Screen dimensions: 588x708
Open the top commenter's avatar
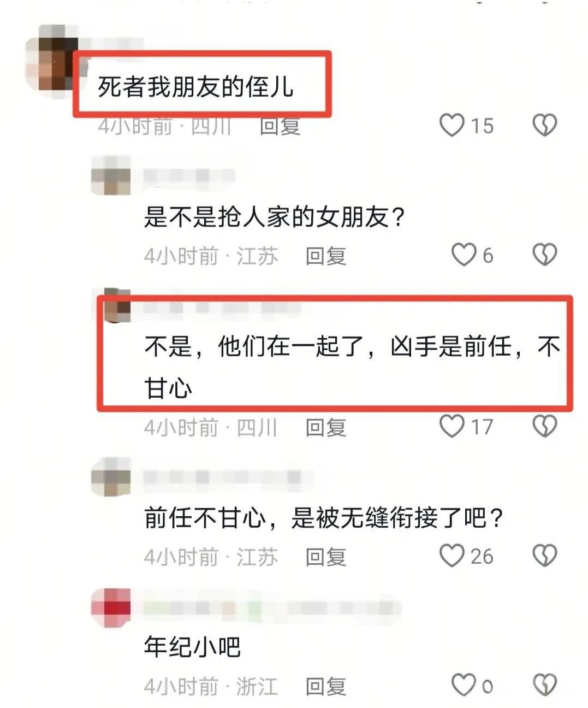coord(52,61)
